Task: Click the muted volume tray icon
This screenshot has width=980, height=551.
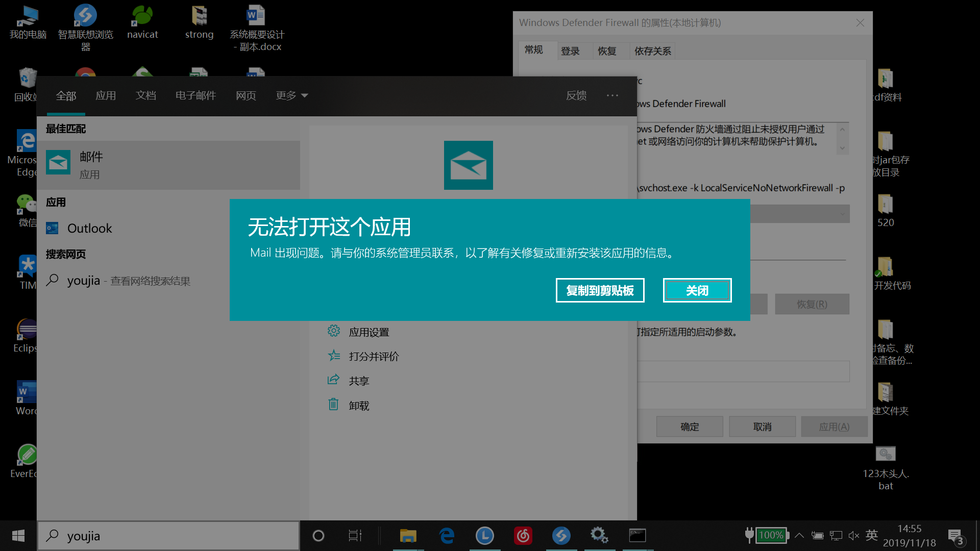Action: click(x=853, y=535)
